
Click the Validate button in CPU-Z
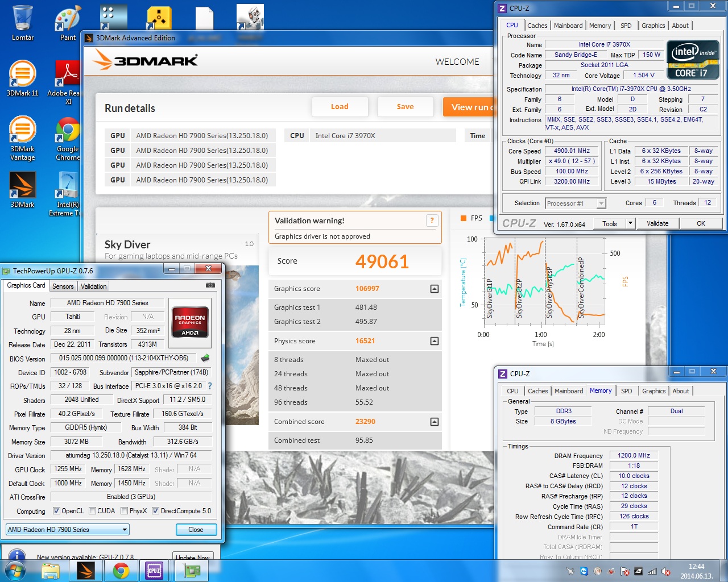(657, 223)
